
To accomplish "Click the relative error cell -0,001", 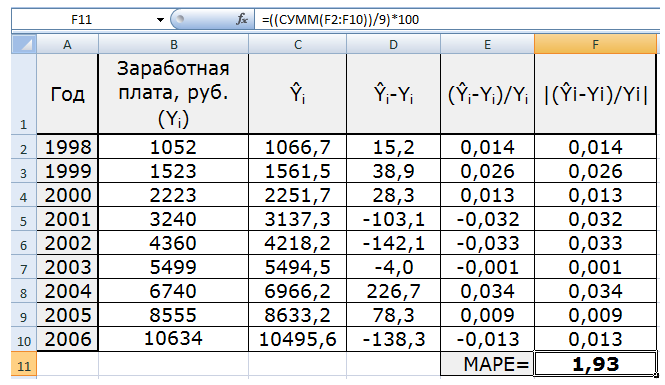I will tap(487, 267).
